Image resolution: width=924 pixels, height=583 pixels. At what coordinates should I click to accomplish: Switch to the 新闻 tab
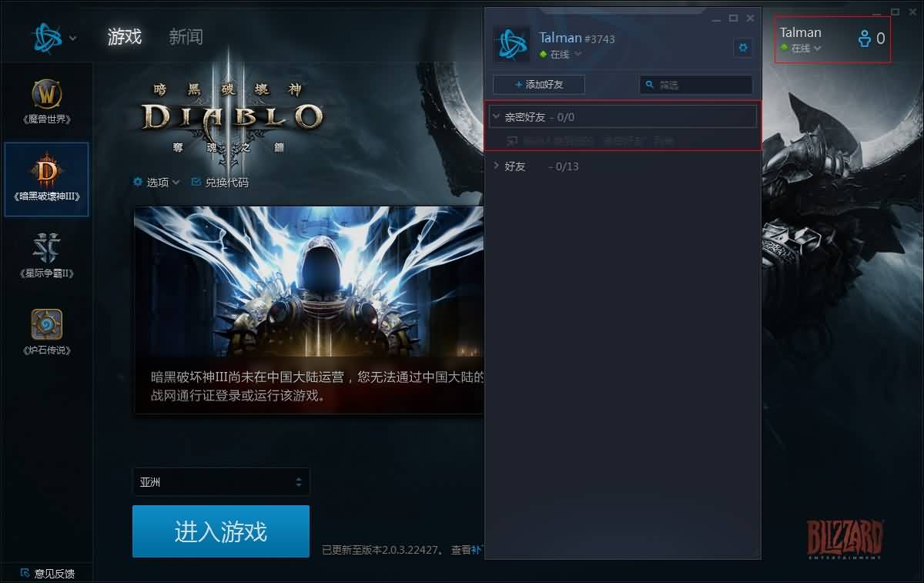(x=186, y=36)
